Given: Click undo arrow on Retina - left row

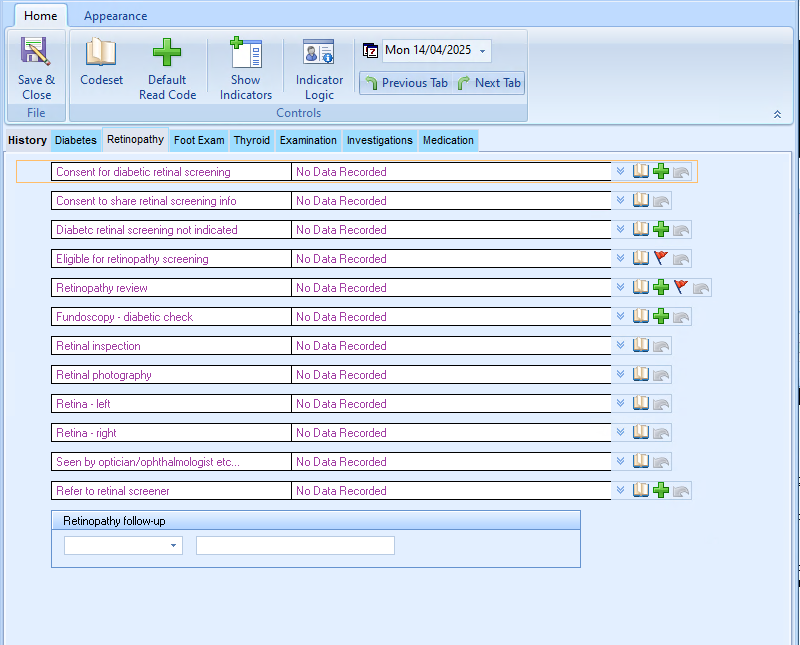Looking at the screenshot, I should coord(661,404).
